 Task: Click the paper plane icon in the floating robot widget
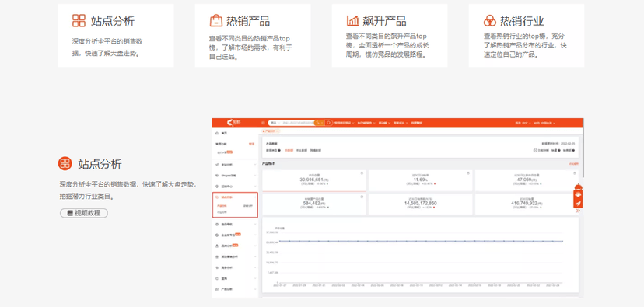pos(578,203)
